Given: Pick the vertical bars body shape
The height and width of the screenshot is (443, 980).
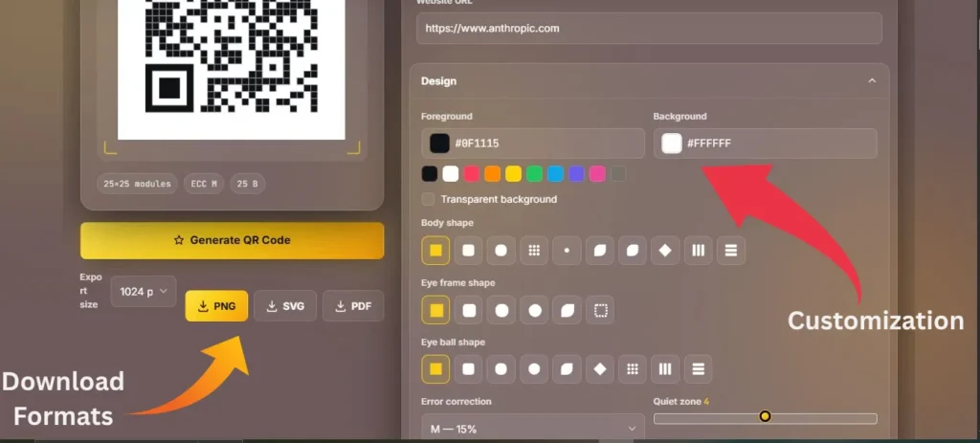Looking at the screenshot, I should tap(698, 251).
